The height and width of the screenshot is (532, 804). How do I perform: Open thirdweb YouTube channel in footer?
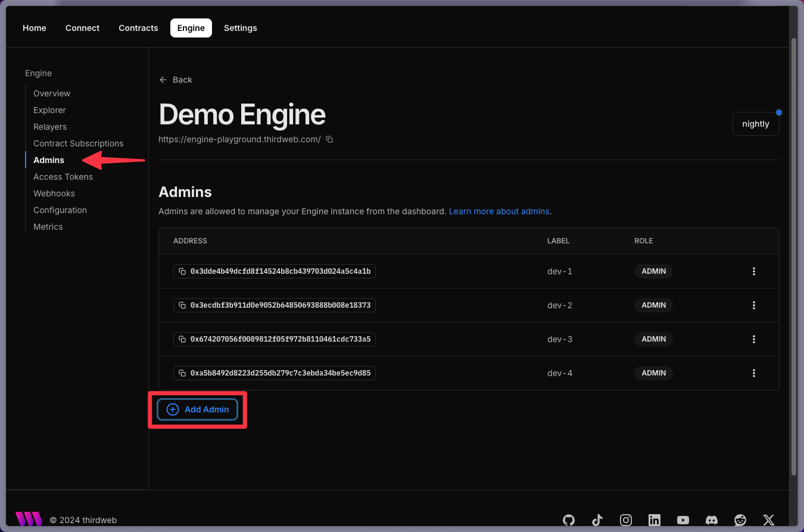(683, 520)
